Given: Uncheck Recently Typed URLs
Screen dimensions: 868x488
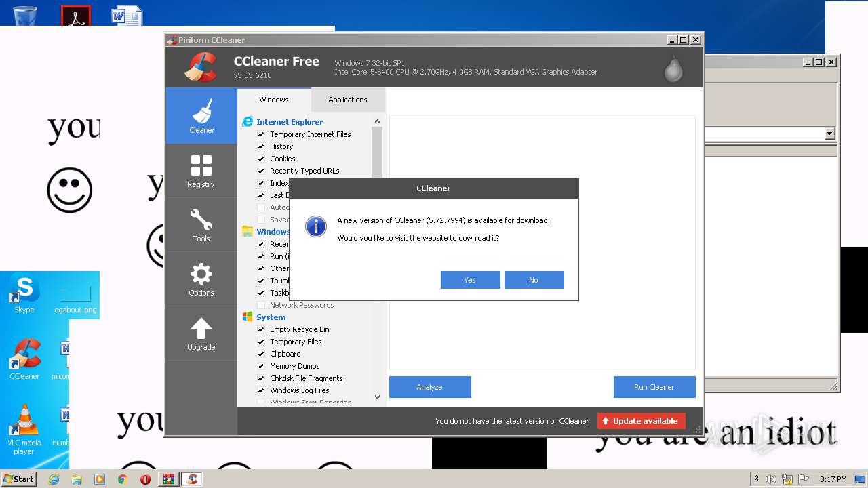Looking at the screenshot, I should tap(261, 171).
